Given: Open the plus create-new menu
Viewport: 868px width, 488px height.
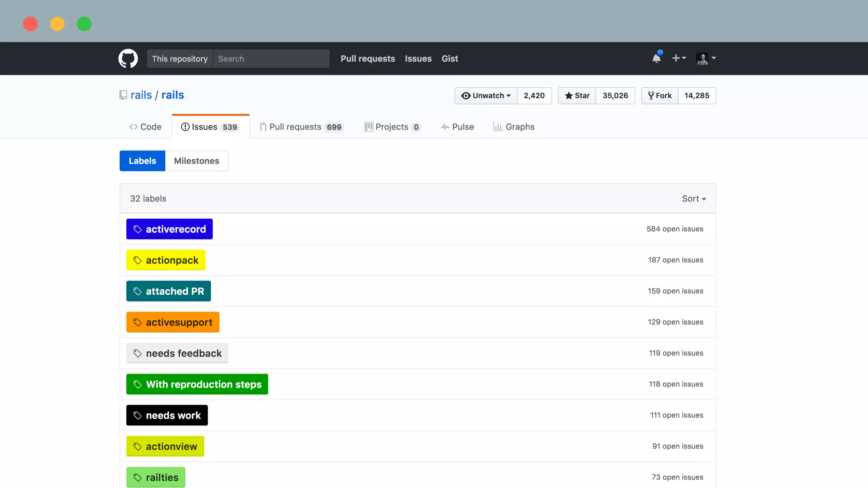Looking at the screenshot, I should coord(679,58).
